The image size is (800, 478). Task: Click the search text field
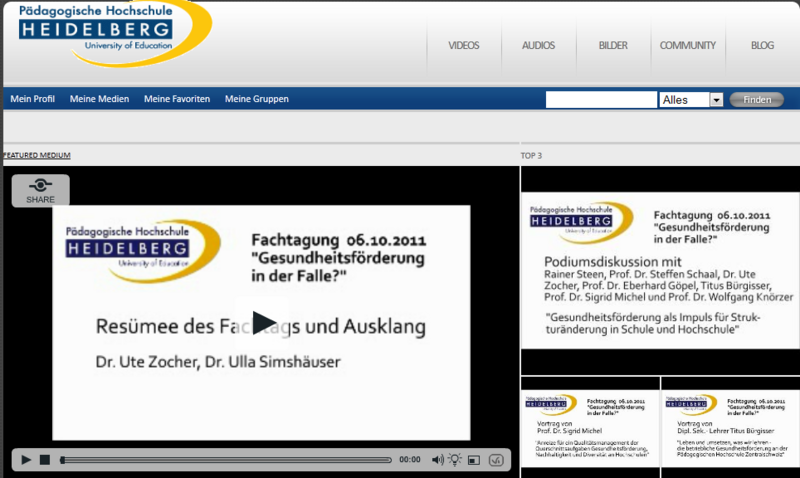601,99
